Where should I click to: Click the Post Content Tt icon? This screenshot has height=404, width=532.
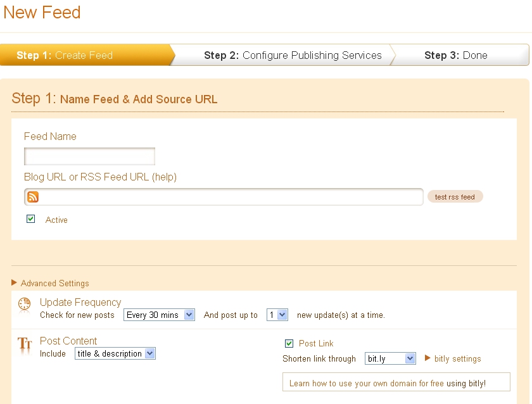tap(25, 344)
